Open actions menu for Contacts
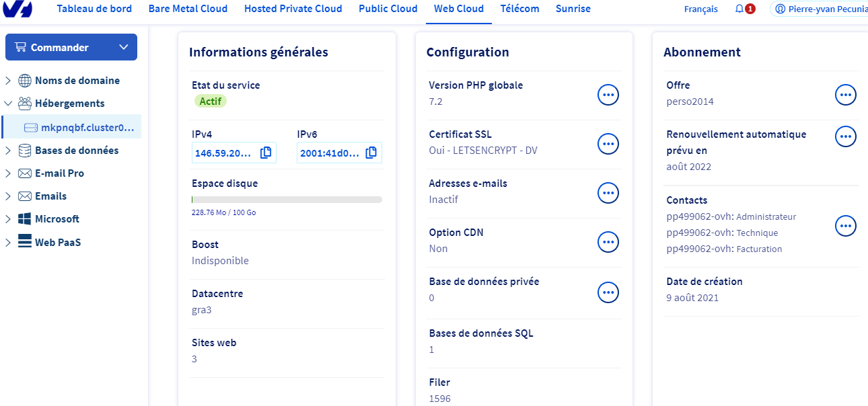The width and height of the screenshot is (868, 406). 845,226
